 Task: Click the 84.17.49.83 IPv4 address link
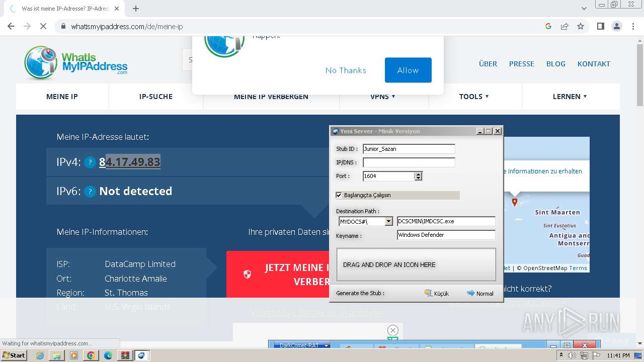pos(130,162)
